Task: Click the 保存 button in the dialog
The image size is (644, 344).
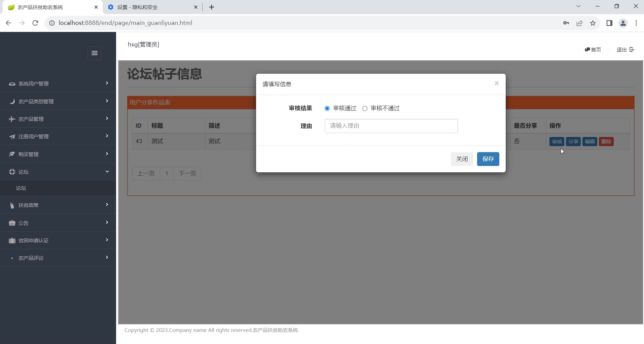Action: [488, 159]
